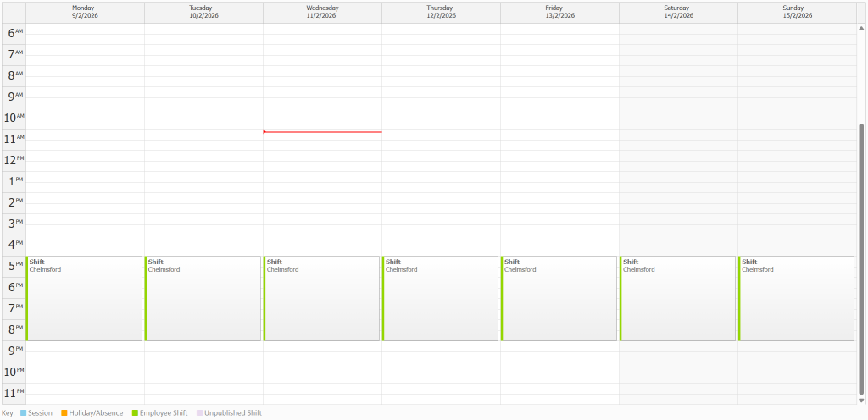The height and width of the screenshot is (420, 868).
Task: Open Monday's Chelmsford shift
Action: coord(85,298)
